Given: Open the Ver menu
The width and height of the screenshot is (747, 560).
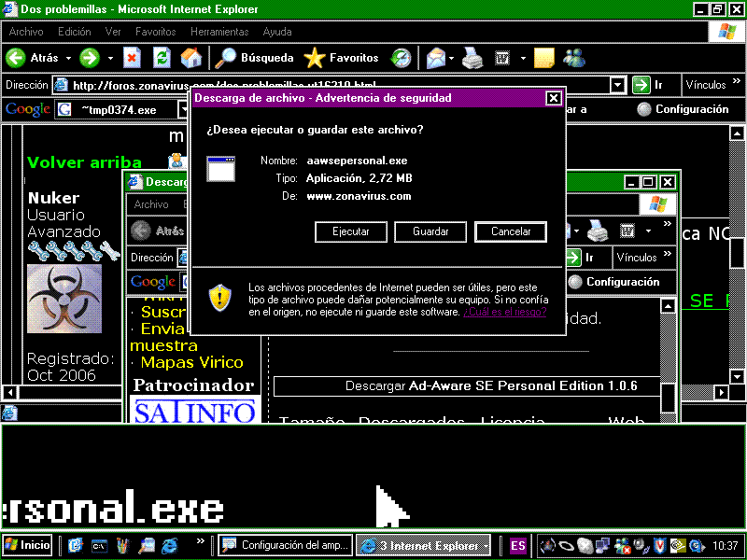Looking at the screenshot, I should tap(113, 32).
